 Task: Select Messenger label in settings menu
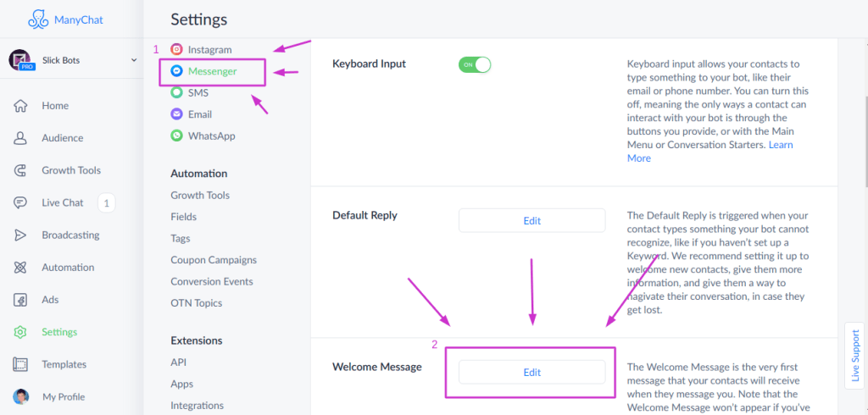[x=213, y=71]
